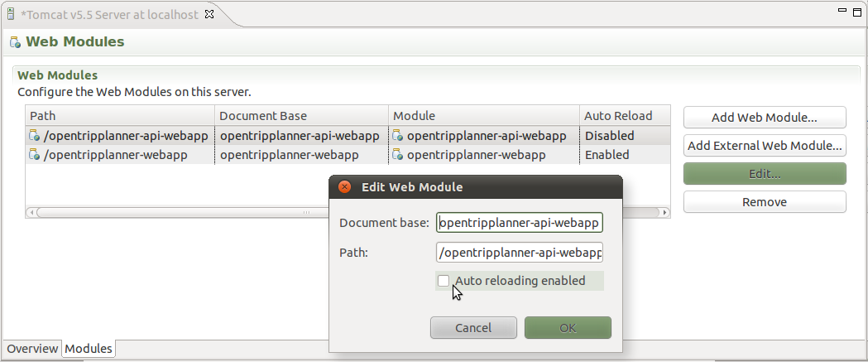
Task: Click the /opentripplanner-webapp path row icon
Action: tap(34, 155)
